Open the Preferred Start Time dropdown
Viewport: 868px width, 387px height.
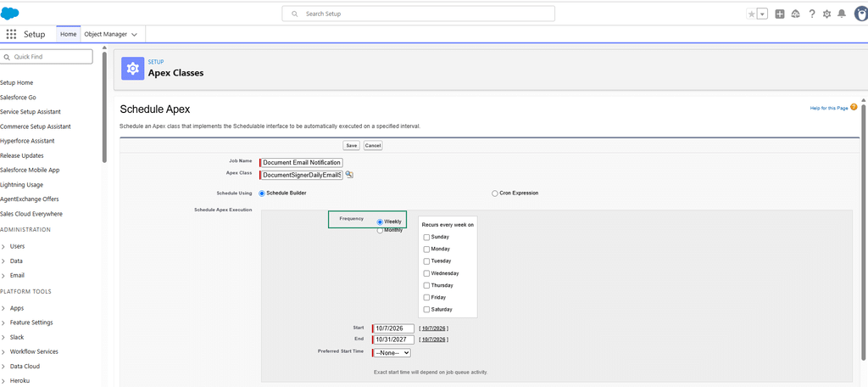point(392,352)
